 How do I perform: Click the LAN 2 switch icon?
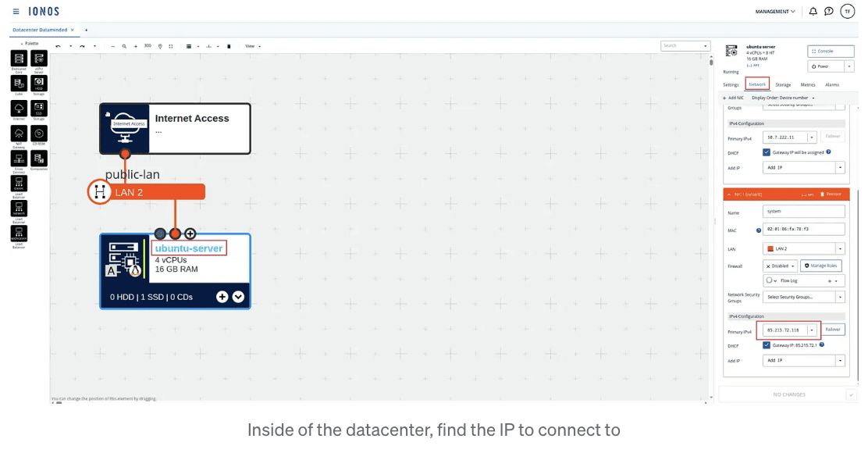100,192
